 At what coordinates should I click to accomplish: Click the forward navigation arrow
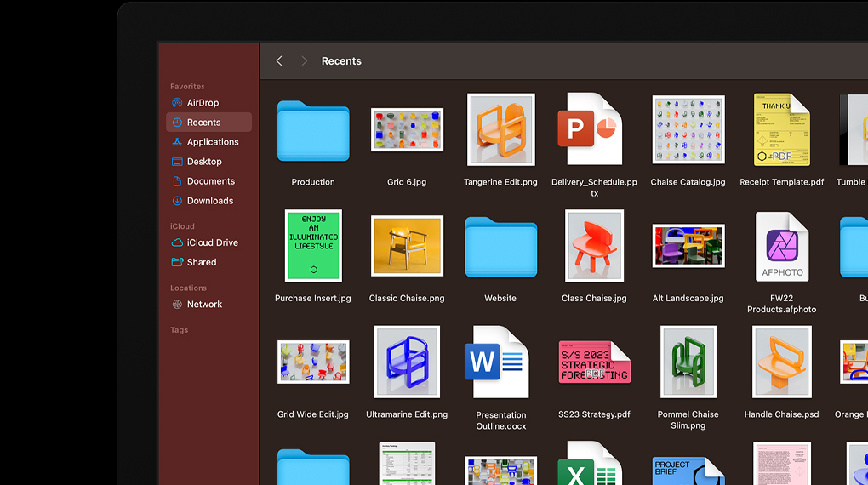tap(304, 61)
